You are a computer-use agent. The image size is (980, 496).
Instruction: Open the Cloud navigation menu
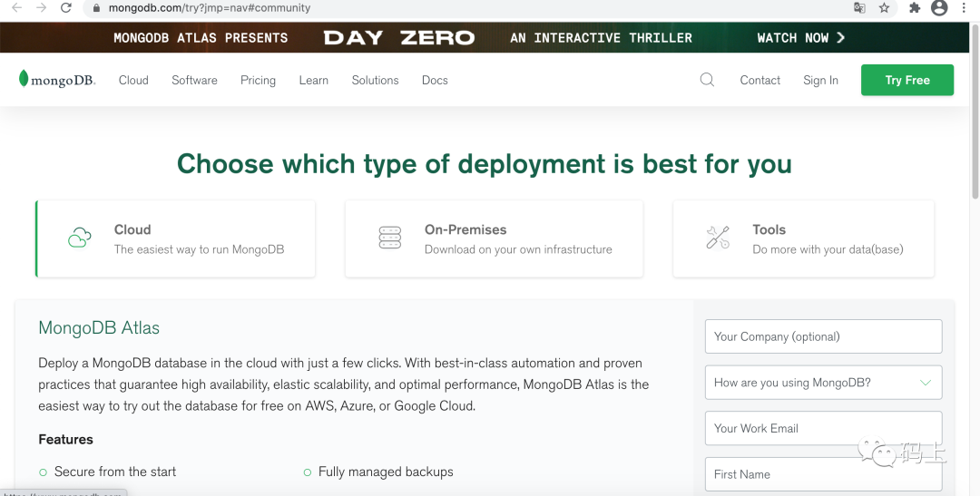[133, 80]
